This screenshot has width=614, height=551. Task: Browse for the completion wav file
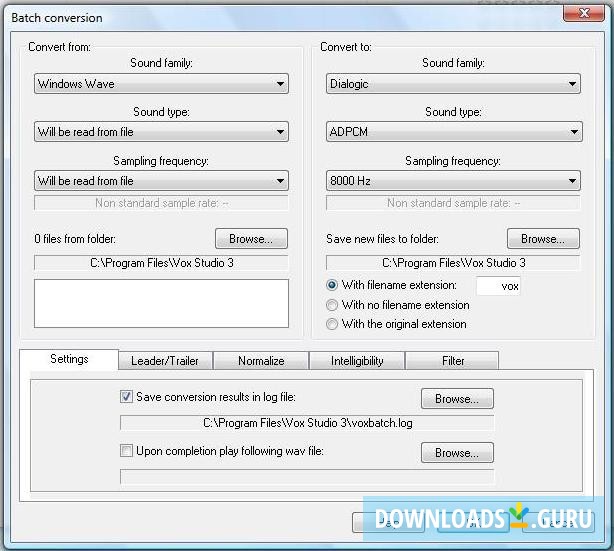coord(457,453)
